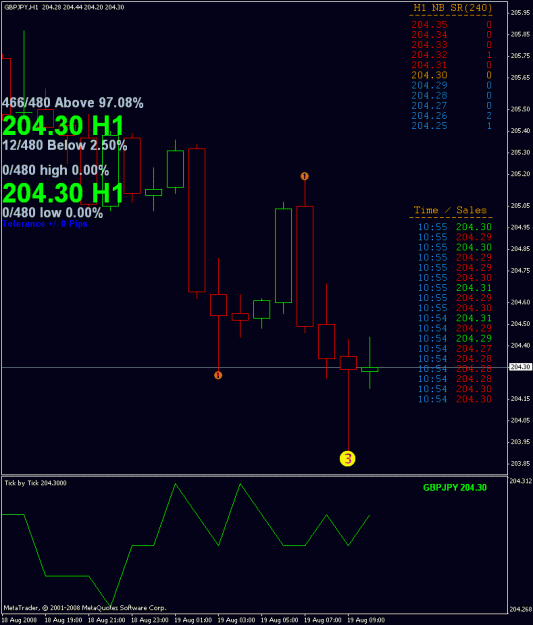
Task: Click the orange 1 marker above the candle high
Action: click(x=305, y=176)
